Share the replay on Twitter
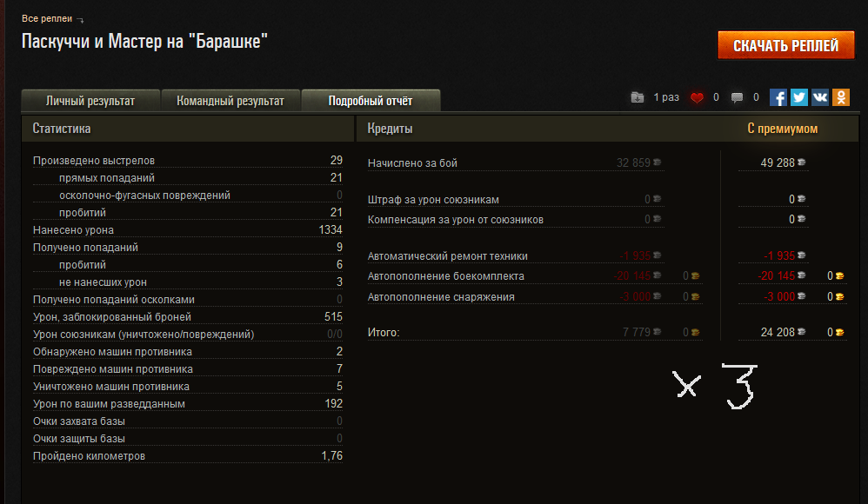The width and height of the screenshot is (868, 504). pos(798,97)
